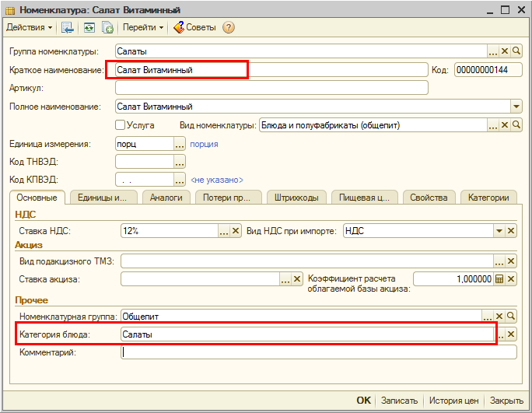Clear the Категория блюда value with X
The image size is (532, 413).
[x=511, y=334]
